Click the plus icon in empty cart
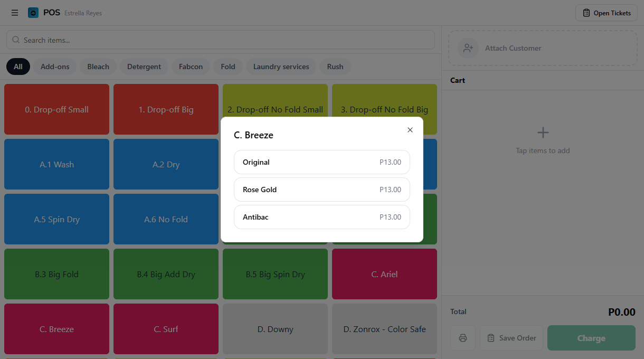Screen dimensions: 644x359 click(543, 133)
